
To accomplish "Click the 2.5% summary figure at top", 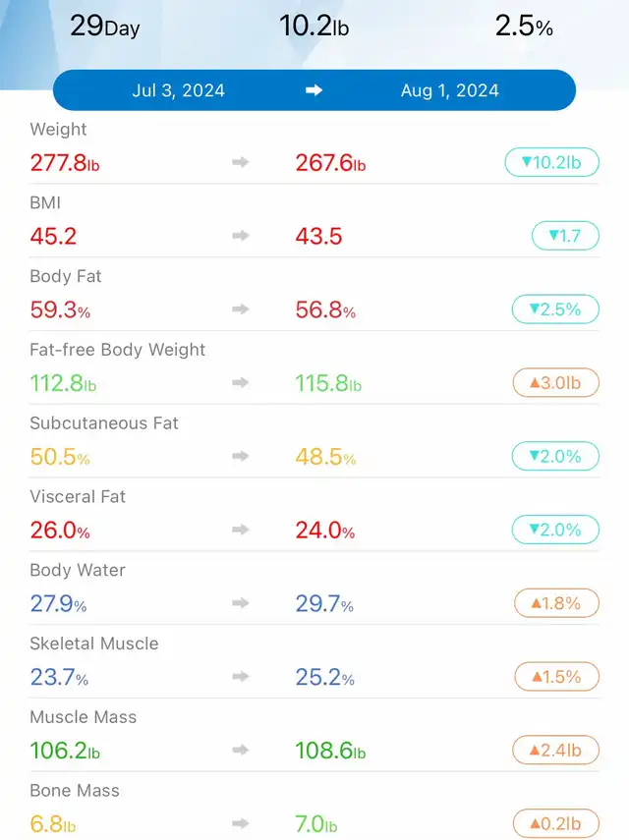I will pyautogui.click(x=524, y=27).
